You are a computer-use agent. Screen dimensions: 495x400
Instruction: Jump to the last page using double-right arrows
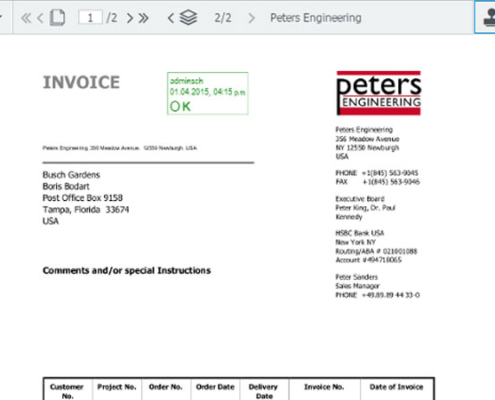click(144, 18)
